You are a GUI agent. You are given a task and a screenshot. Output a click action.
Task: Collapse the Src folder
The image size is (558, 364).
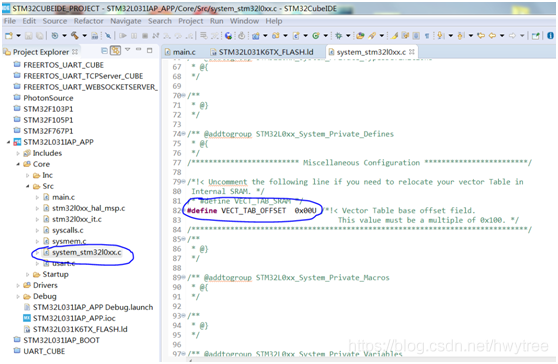[27, 186]
